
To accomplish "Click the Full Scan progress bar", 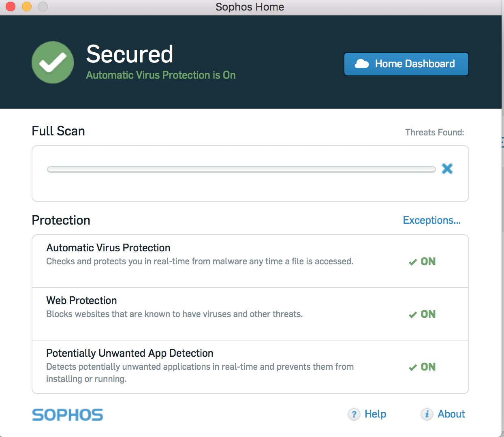I will pos(241,169).
